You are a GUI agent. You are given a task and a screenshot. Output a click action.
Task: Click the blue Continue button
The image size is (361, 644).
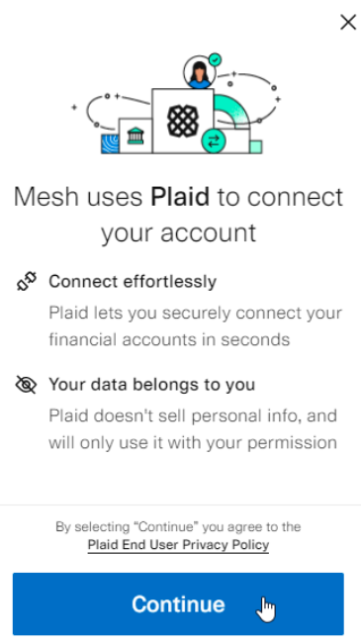(x=178, y=603)
